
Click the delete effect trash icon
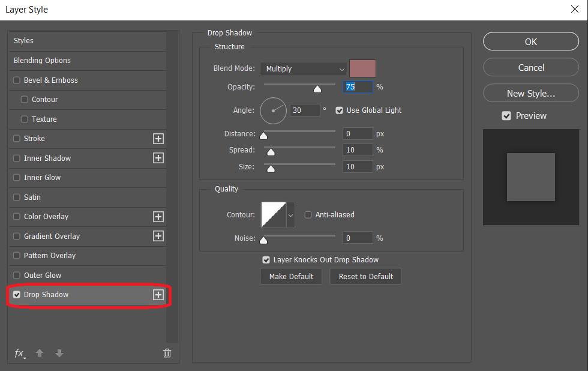pyautogui.click(x=167, y=353)
